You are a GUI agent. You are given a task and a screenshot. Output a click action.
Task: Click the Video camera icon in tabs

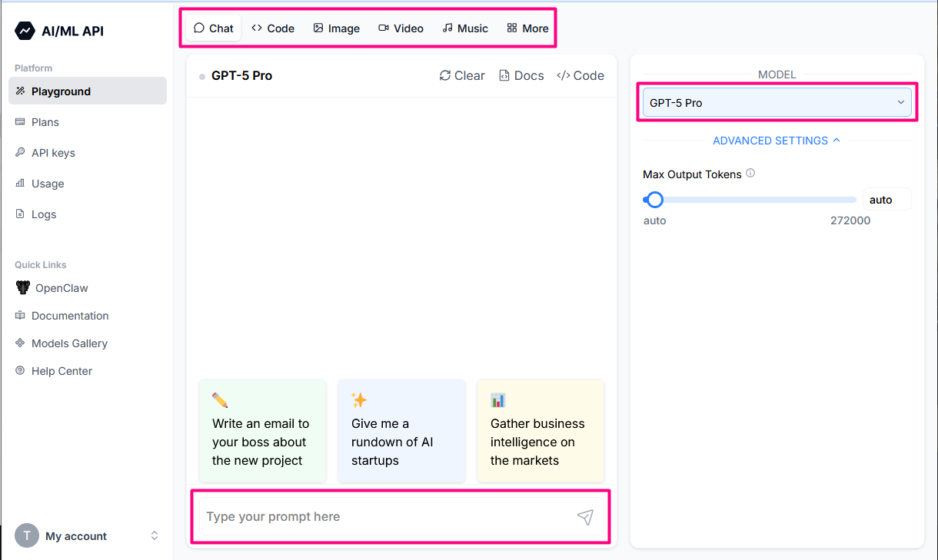[384, 28]
